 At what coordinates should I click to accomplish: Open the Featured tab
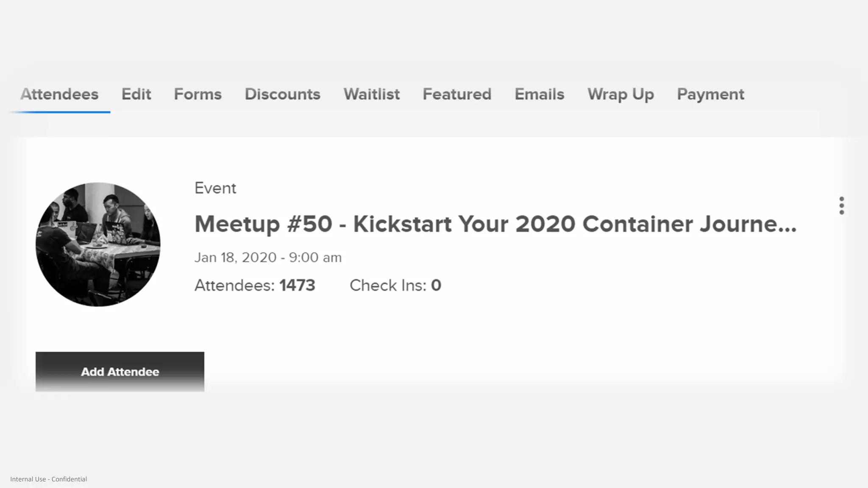457,94
